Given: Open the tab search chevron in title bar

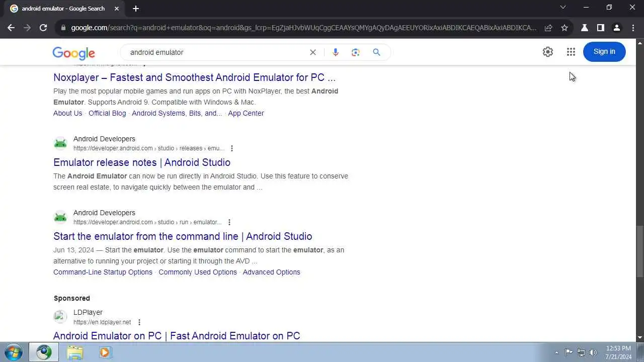Looking at the screenshot, I should pyautogui.click(x=563, y=7).
